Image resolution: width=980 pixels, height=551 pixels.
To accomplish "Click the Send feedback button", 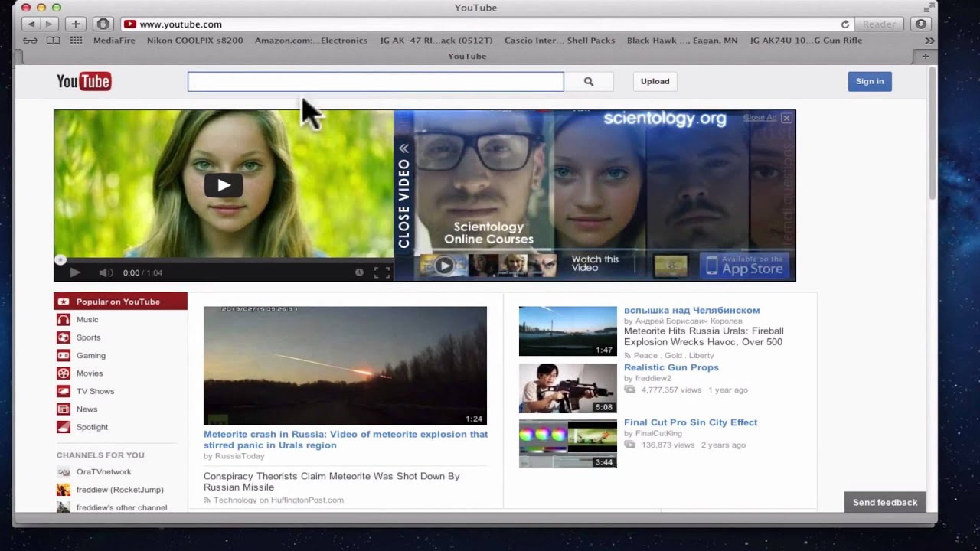I will pos(885,502).
